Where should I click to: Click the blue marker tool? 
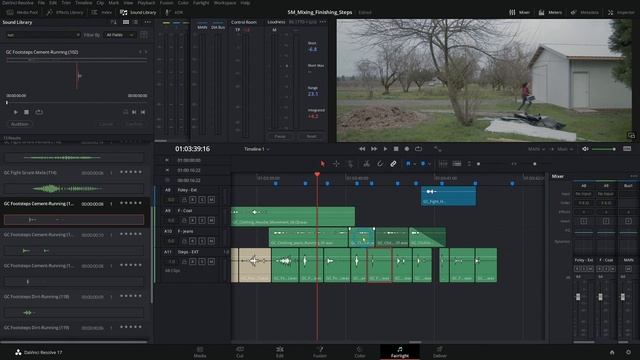(423, 164)
